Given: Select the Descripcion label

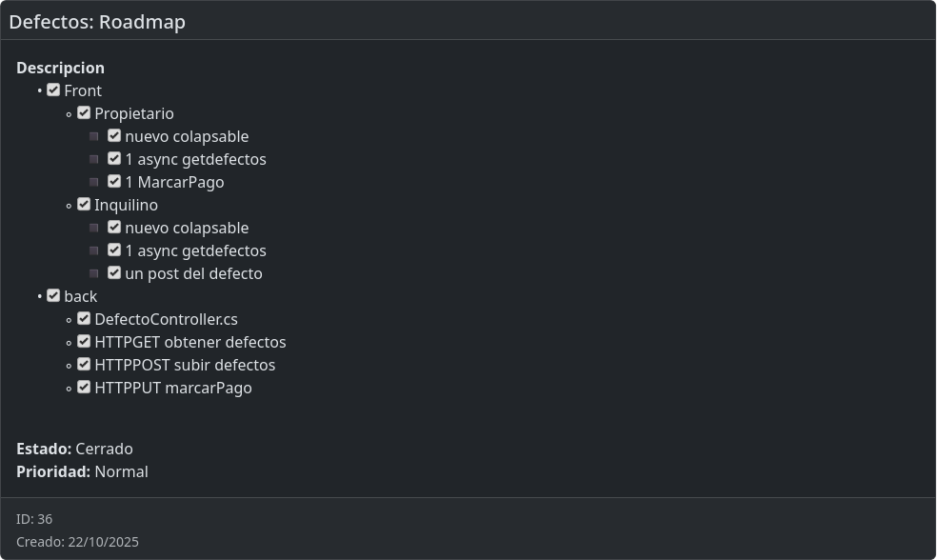Looking at the screenshot, I should [x=60, y=68].
